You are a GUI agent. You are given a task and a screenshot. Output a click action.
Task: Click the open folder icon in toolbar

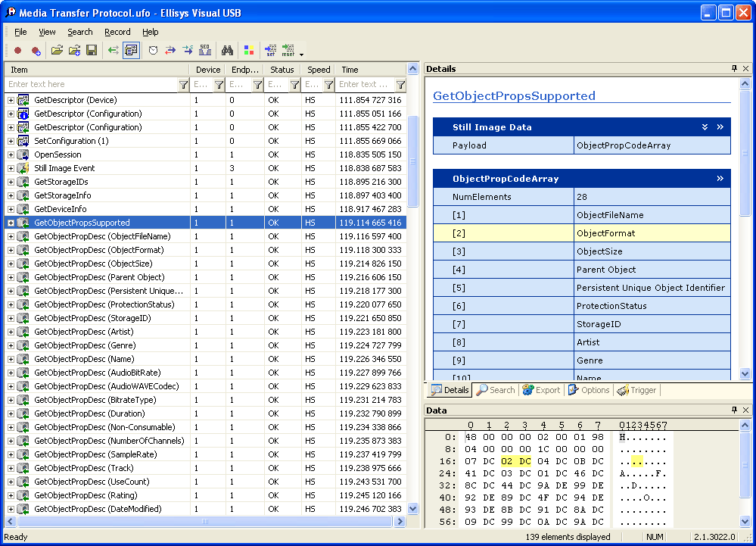pyautogui.click(x=57, y=51)
